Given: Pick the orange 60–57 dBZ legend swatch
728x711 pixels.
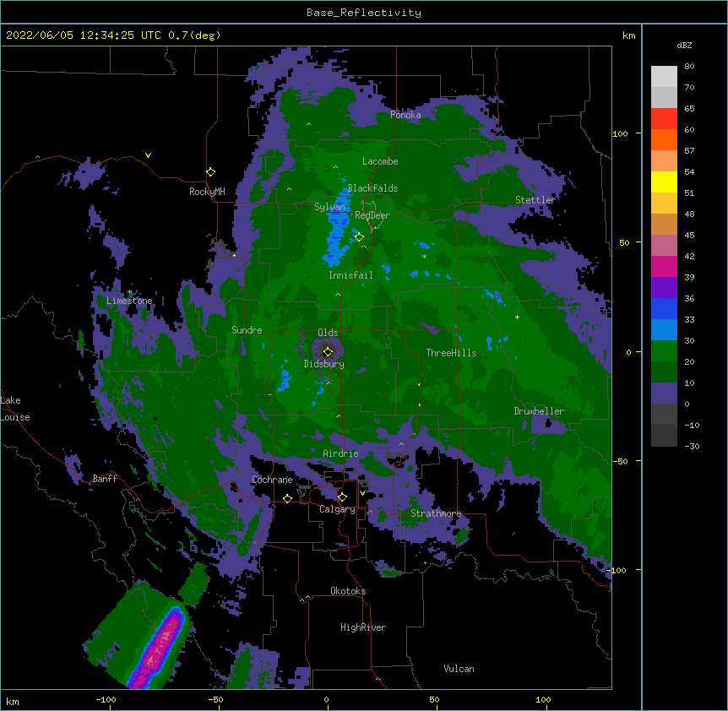Looking at the screenshot, I should pyautogui.click(x=664, y=139).
